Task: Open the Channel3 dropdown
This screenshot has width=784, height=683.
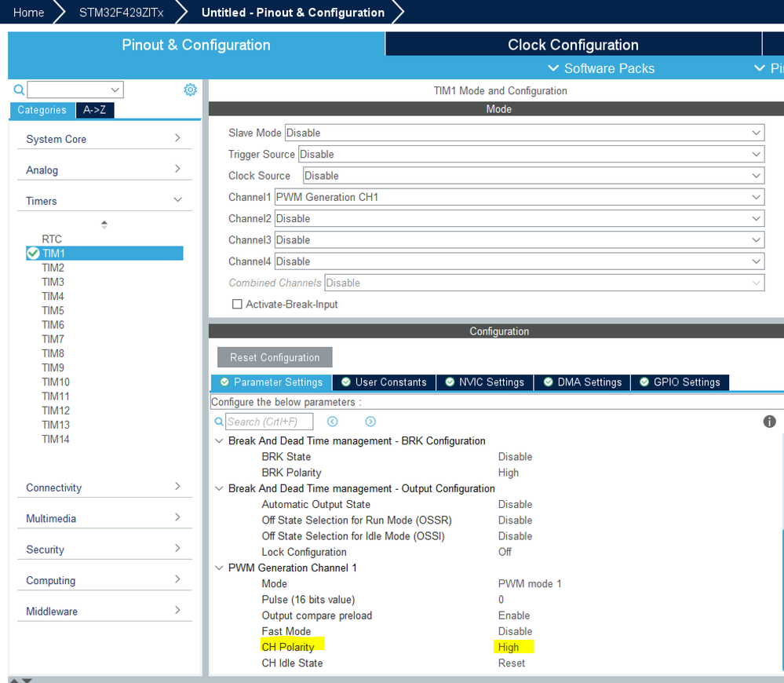Action: pyautogui.click(x=520, y=240)
